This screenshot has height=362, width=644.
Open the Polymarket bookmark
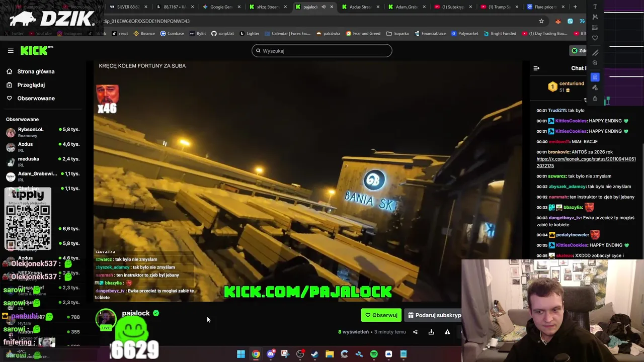464,34
